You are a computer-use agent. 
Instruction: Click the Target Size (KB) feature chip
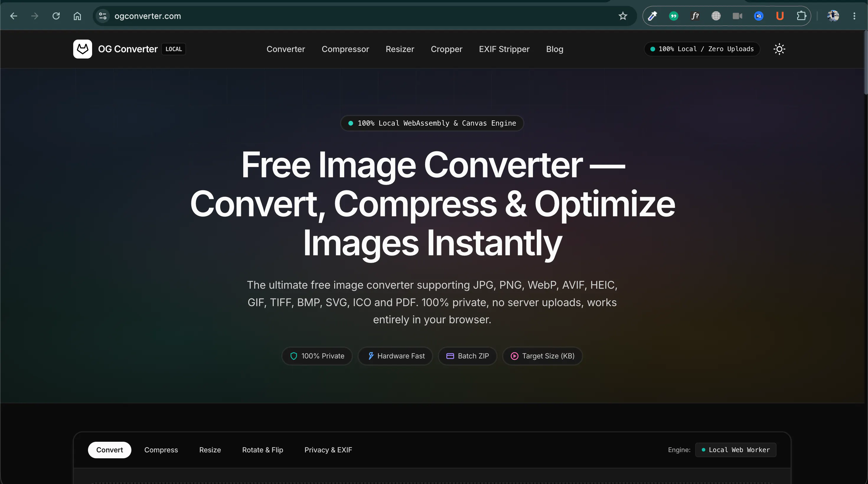542,356
